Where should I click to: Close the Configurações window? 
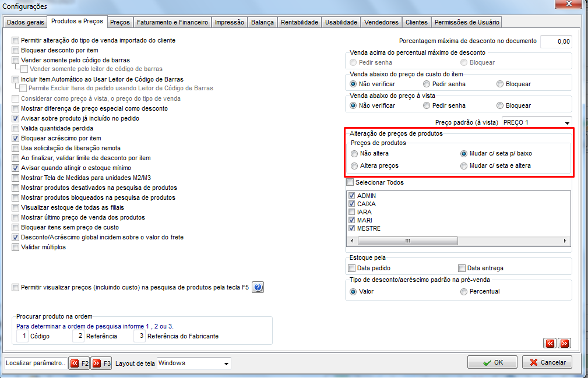tap(569, 3)
